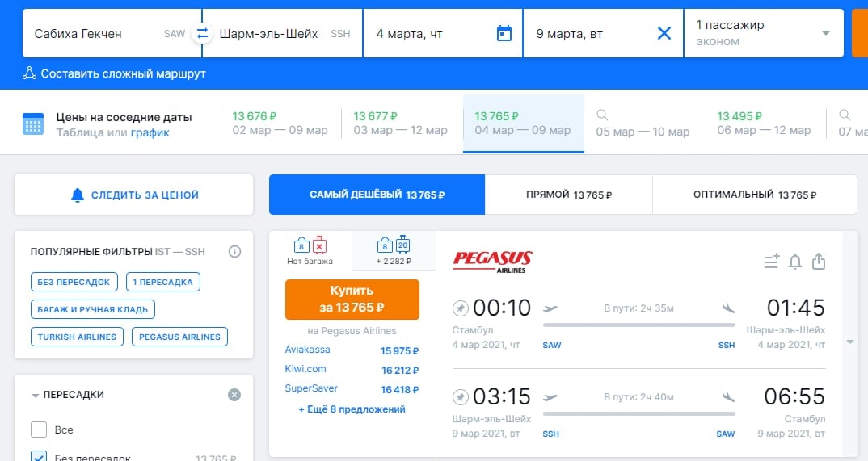Open the departure date calendar icon

[504, 33]
